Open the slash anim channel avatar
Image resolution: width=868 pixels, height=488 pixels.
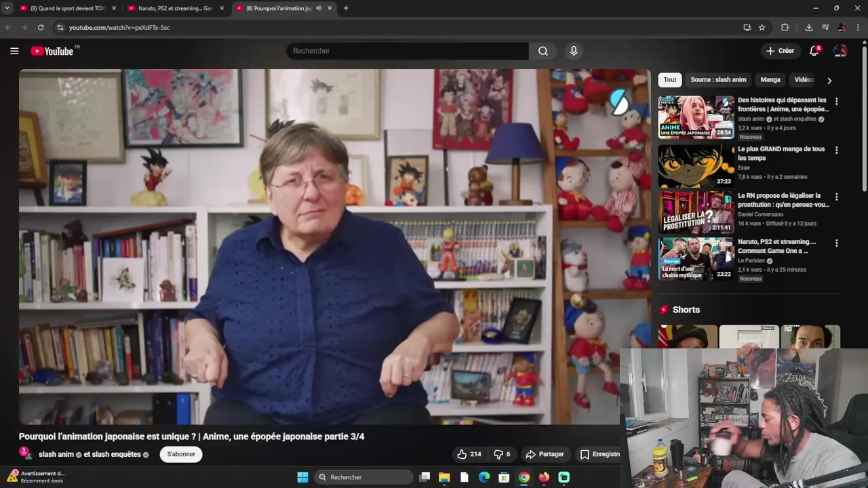(x=26, y=453)
